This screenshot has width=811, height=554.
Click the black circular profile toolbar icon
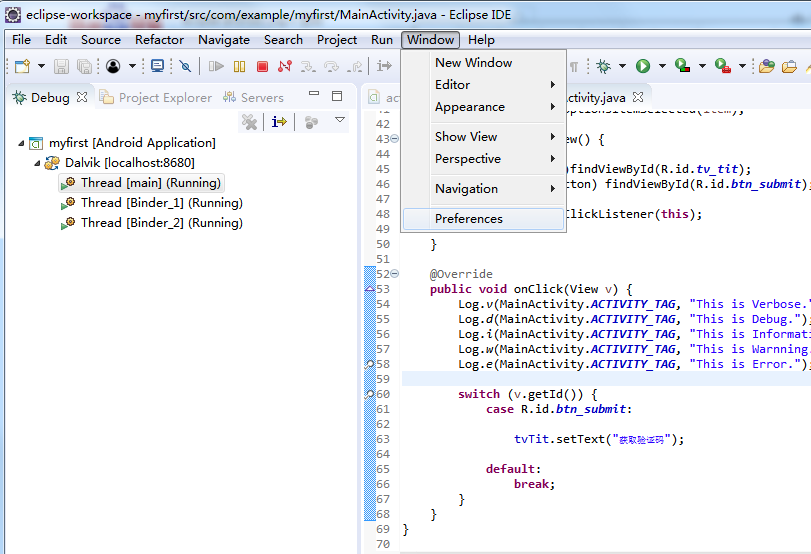113,66
